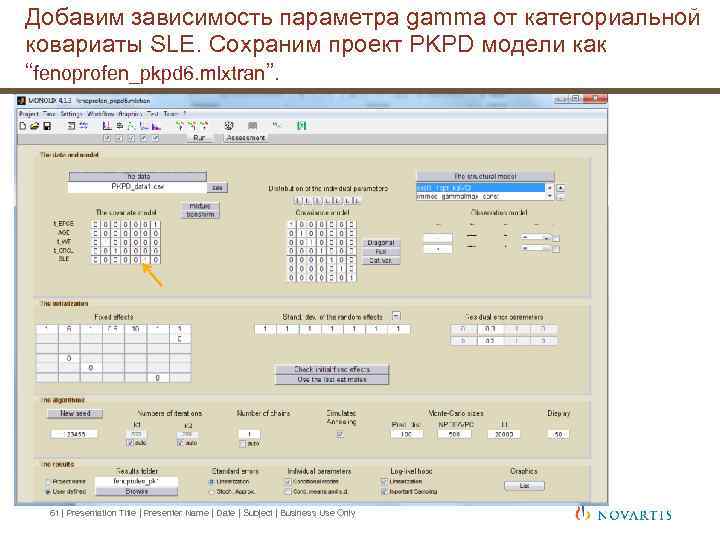Select the User defined radio button
This screenshot has height=540, width=720.
click(x=47, y=492)
